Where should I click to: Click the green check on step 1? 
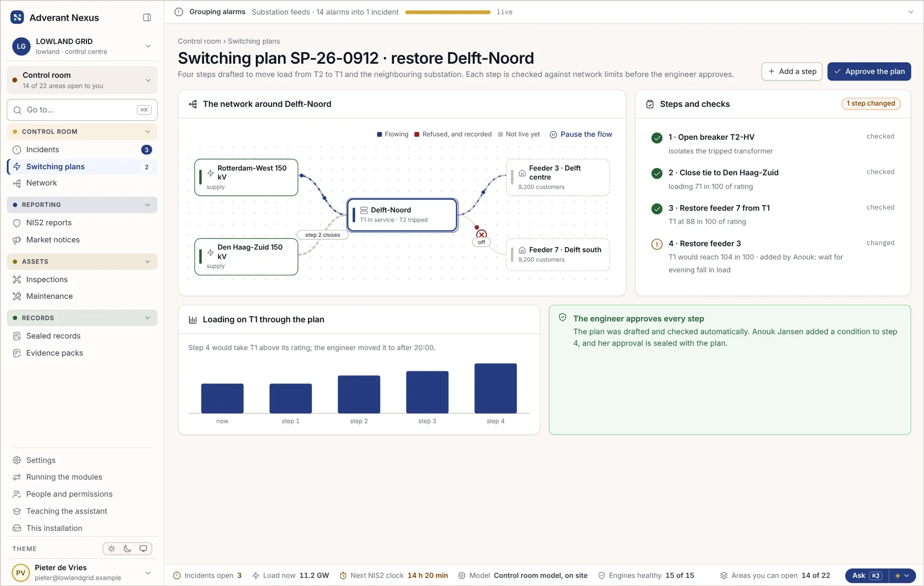657,138
